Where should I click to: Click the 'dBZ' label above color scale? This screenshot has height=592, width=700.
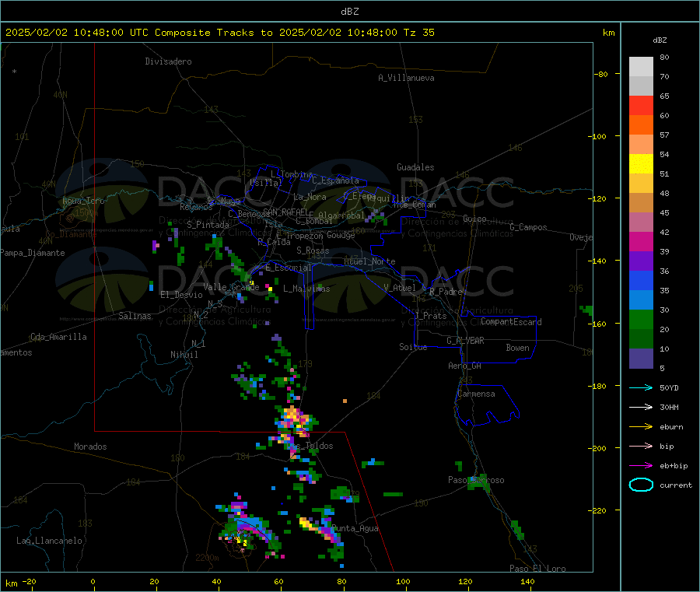[660, 40]
